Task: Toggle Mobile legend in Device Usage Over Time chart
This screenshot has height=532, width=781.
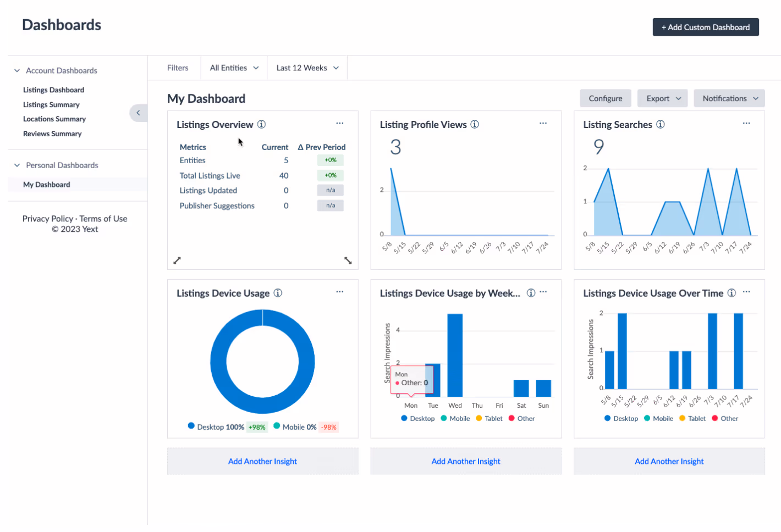Action: click(659, 418)
